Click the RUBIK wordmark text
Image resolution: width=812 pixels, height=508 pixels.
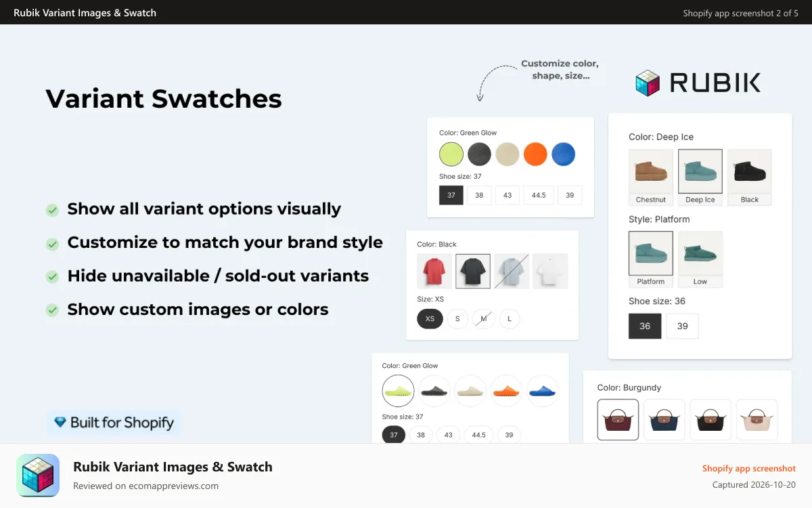click(715, 83)
